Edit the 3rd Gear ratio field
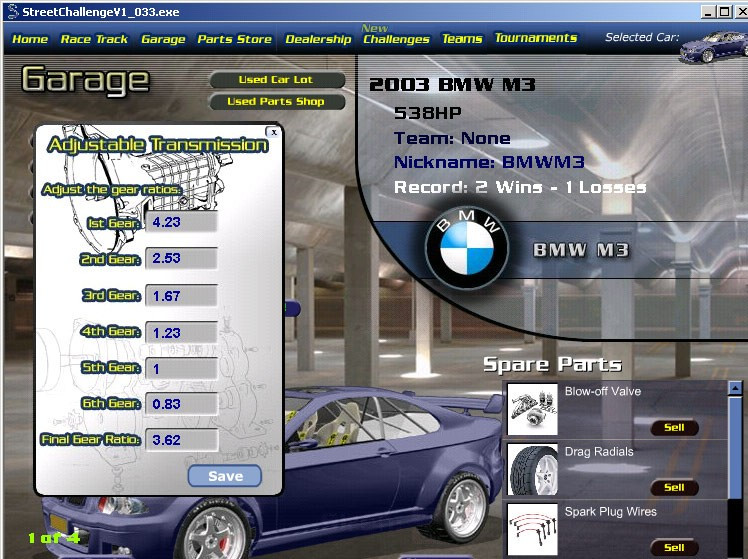Viewport: 748px width, 559px height. 181,296
